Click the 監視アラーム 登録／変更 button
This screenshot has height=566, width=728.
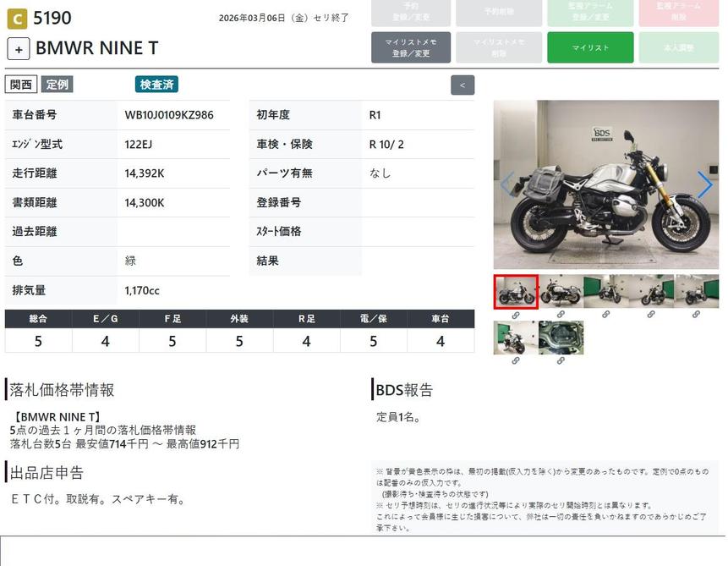[590, 13]
